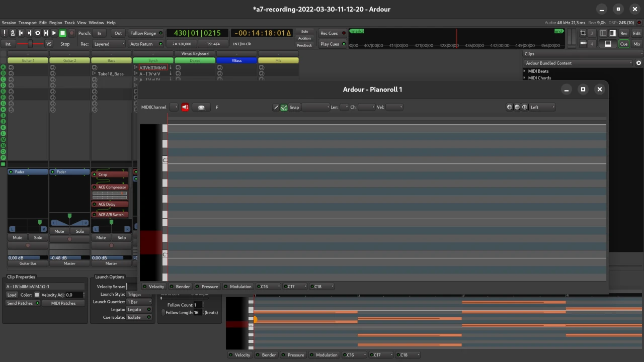
Task: Toggle Velocity automation lane in Pianoroll 1
Action: (153, 287)
